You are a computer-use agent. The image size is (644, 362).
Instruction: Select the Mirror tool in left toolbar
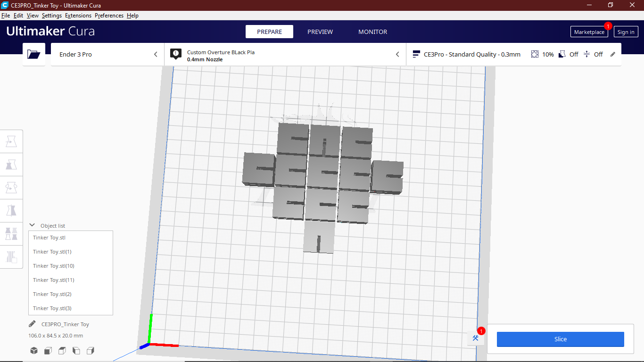click(11, 211)
